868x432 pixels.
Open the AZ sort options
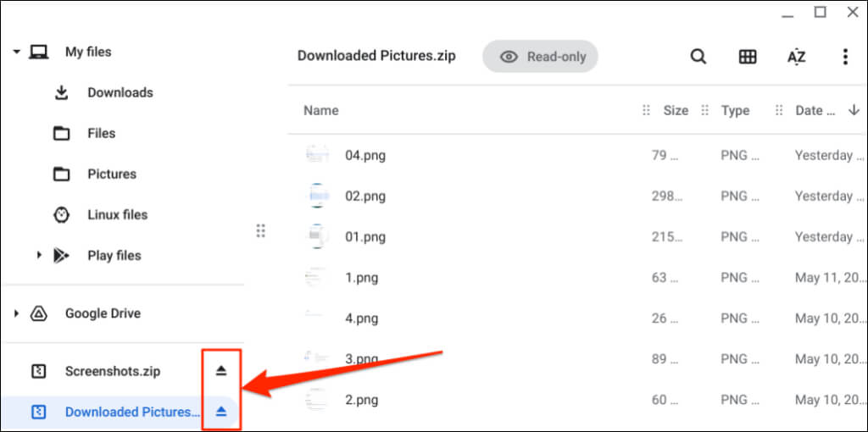(796, 57)
